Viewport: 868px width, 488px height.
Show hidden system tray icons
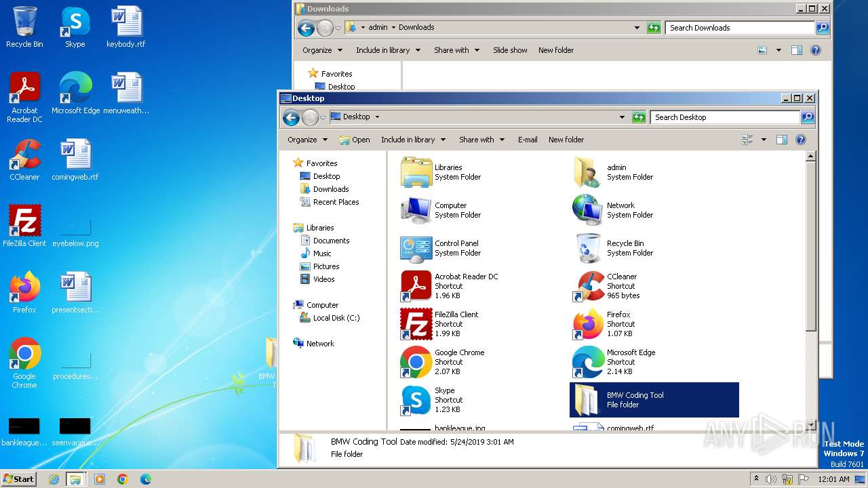click(757, 479)
